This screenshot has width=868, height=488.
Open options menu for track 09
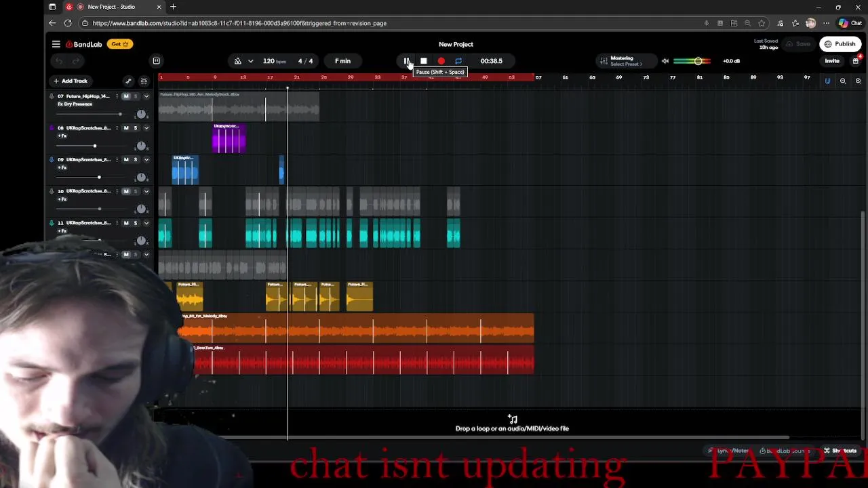pos(117,159)
